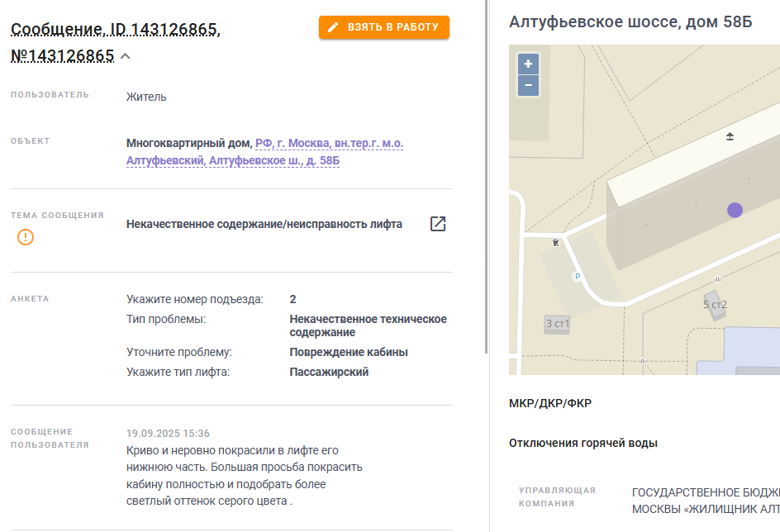Open the МКР/ДКР/ФКР section
The width and height of the screenshot is (780, 532).
(x=550, y=403)
